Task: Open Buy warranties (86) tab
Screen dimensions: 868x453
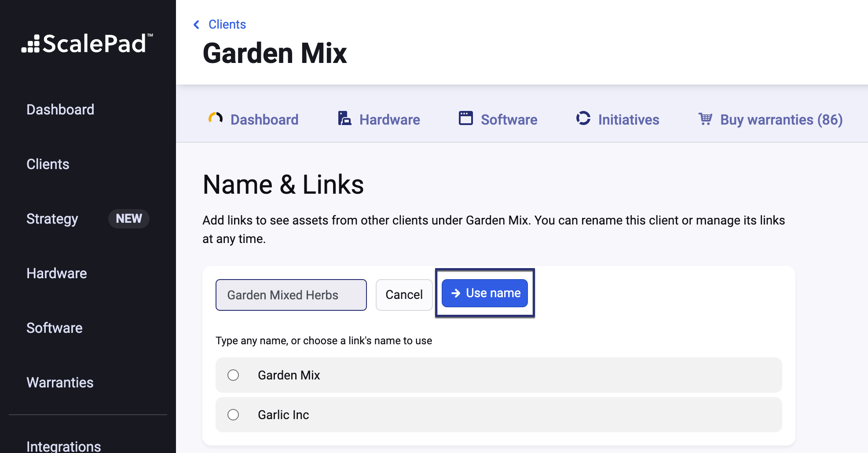Action: pyautogui.click(x=770, y=119)
